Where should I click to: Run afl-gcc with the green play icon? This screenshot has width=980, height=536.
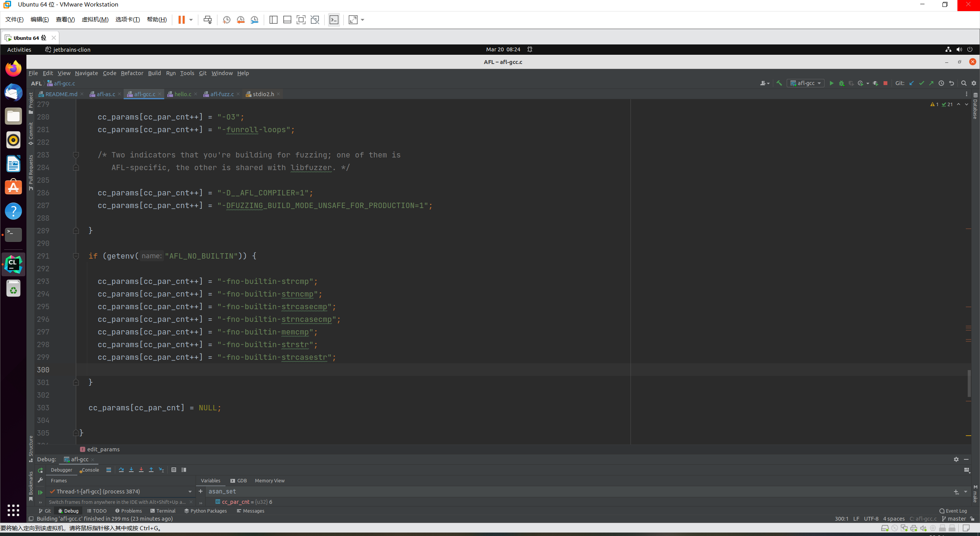click(831, 83)
